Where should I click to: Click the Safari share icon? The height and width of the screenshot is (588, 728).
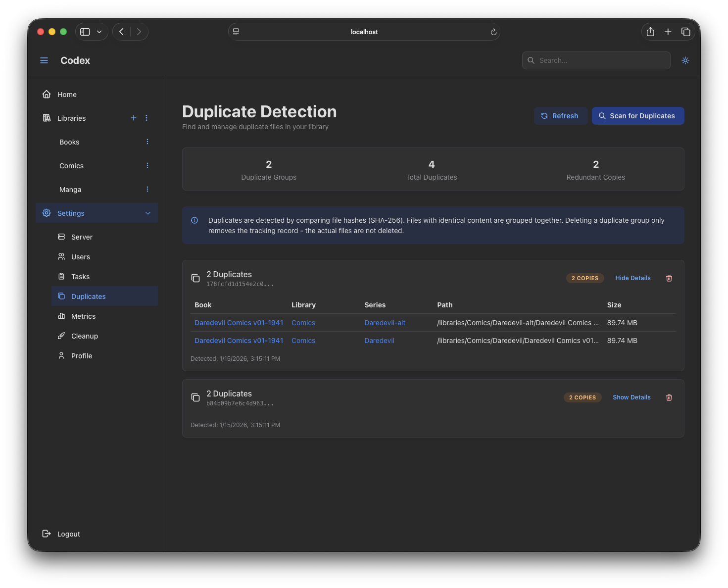point(650,32)
